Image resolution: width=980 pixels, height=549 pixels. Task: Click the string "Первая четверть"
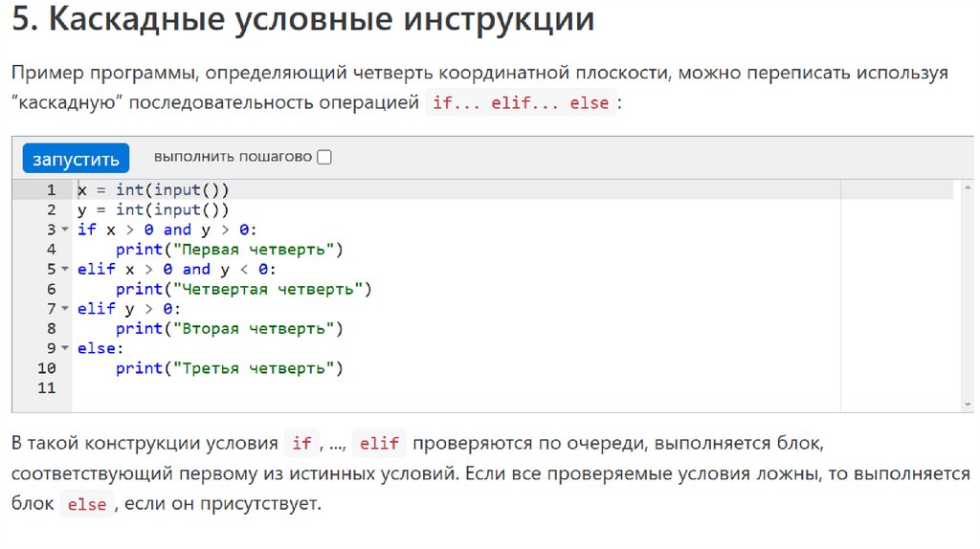coord(254,250)
